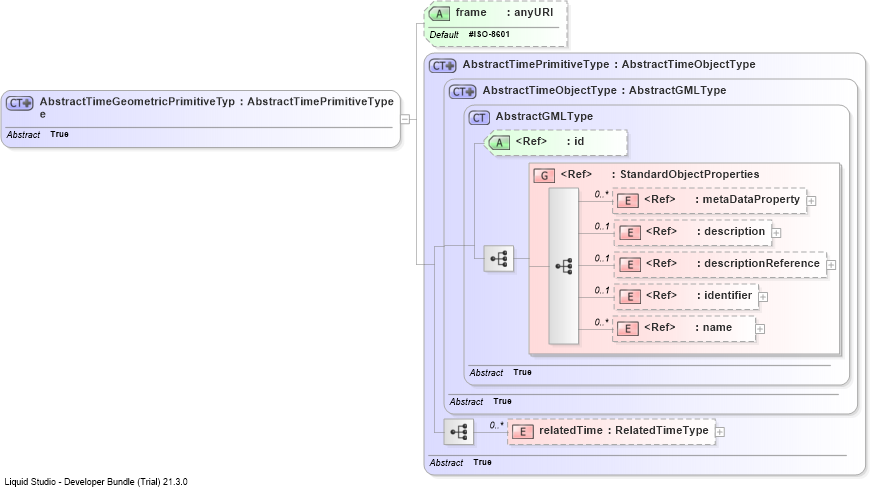Screen dimensions: 870x487
Task: Click the E icon of metaDataProperty
Action: (x=628, y=201)
